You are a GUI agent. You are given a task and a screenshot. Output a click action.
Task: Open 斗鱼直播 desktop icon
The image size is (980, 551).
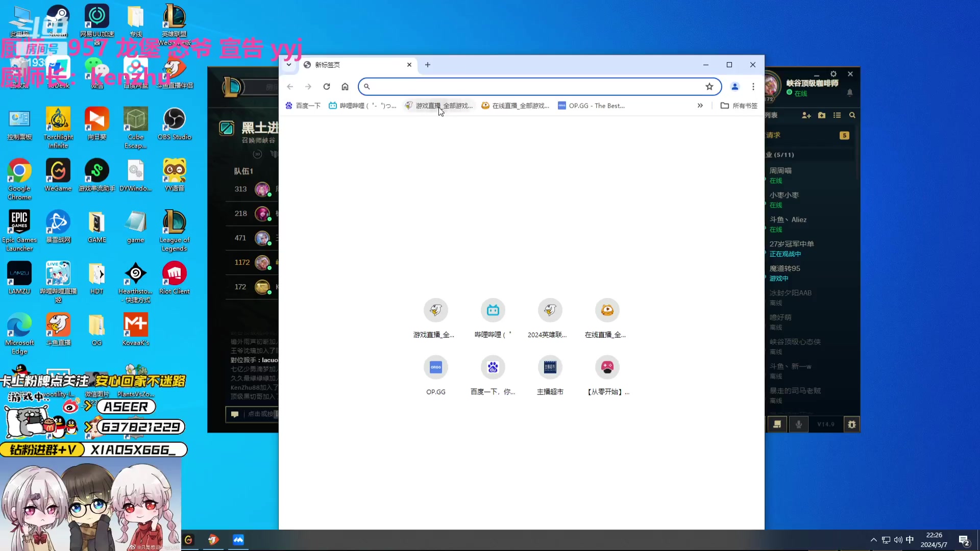58,330
